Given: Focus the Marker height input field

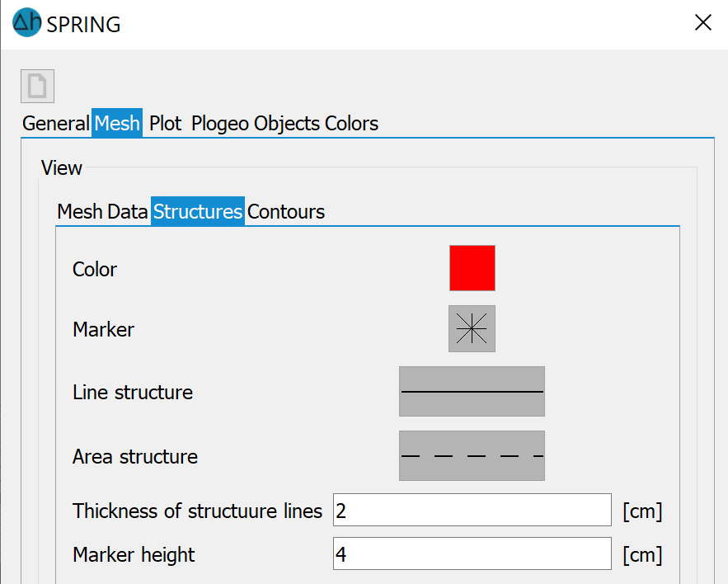Looking at the screenshot, I should tap(472, 554).
